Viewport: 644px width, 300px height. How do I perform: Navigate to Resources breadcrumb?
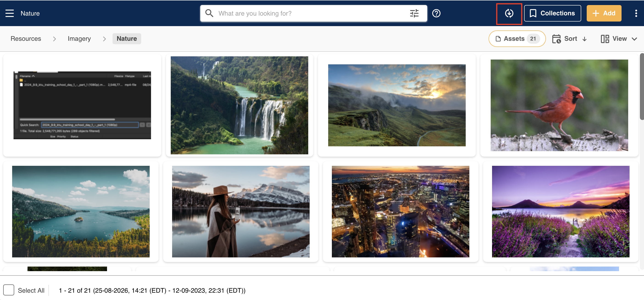[26, 39]
